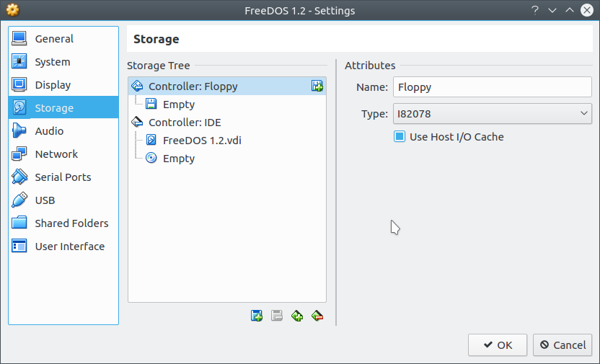Click the Cancel button

tap(562, 345)
